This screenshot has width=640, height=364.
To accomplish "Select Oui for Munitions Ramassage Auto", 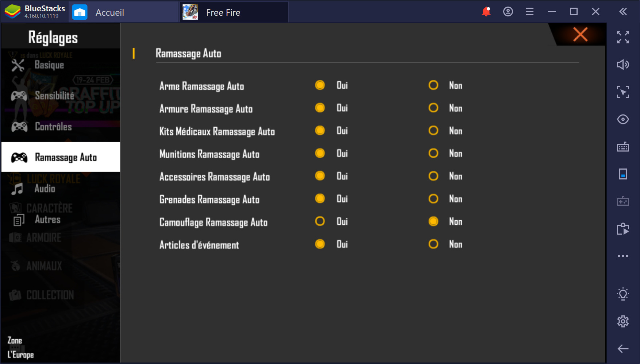I will pyautogui.click(x=320, y=153).
